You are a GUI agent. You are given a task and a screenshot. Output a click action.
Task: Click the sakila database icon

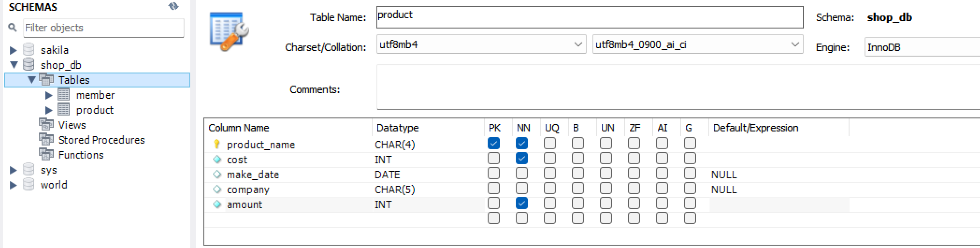pos(29,50)
